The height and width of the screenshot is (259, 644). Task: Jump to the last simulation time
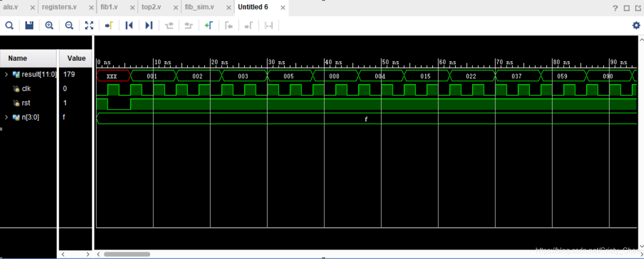coord(149,25)
